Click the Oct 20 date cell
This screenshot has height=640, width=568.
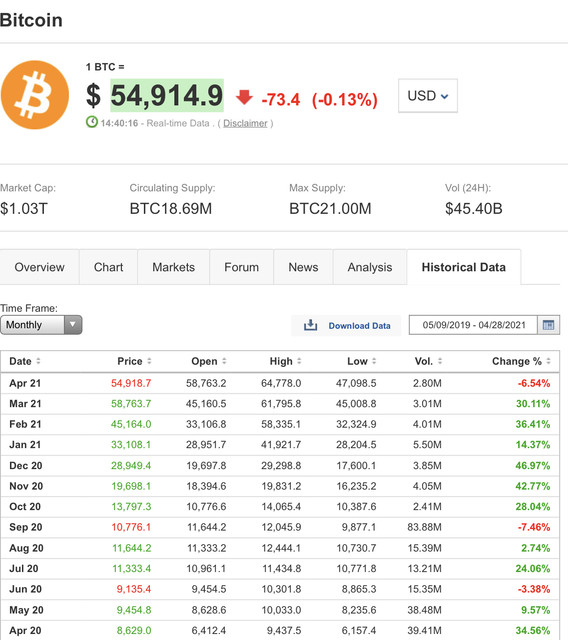pos(25,507)
